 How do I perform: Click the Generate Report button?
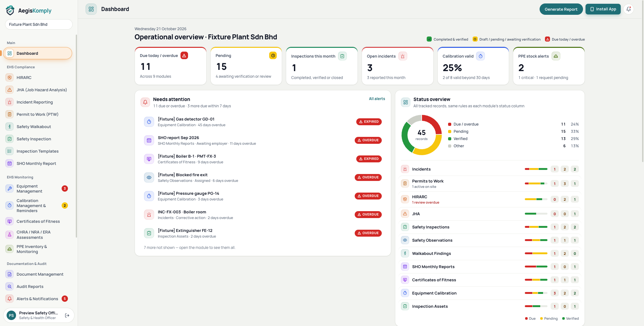pos(561,9)
